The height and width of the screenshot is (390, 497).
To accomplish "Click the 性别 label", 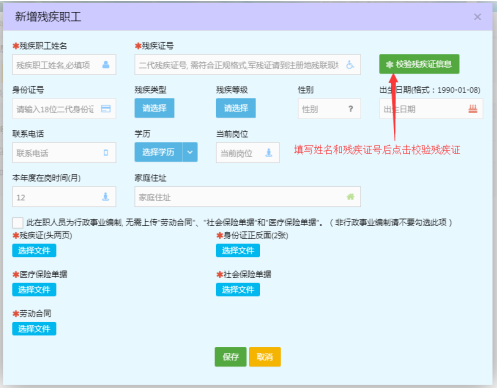I will click(x=306, y=90).
